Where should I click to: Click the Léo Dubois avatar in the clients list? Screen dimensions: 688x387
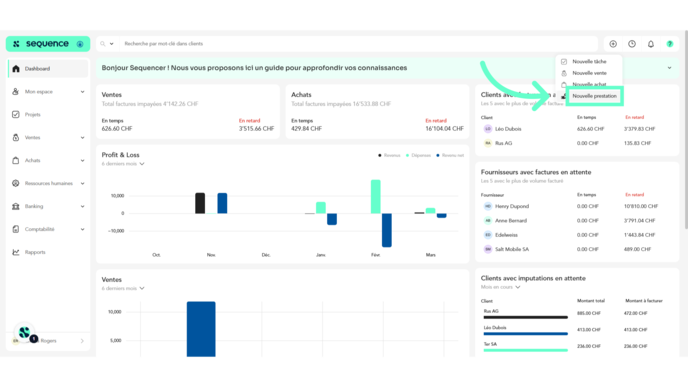488,129
